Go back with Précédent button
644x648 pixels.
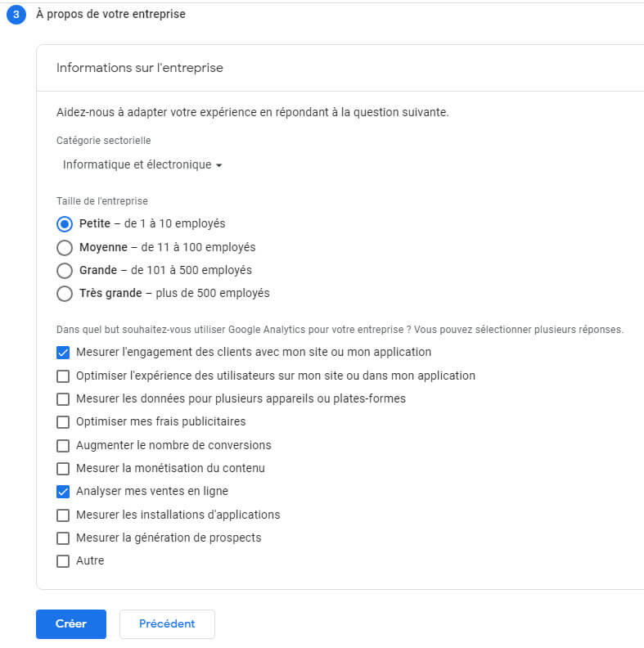(x=167, y=624)
